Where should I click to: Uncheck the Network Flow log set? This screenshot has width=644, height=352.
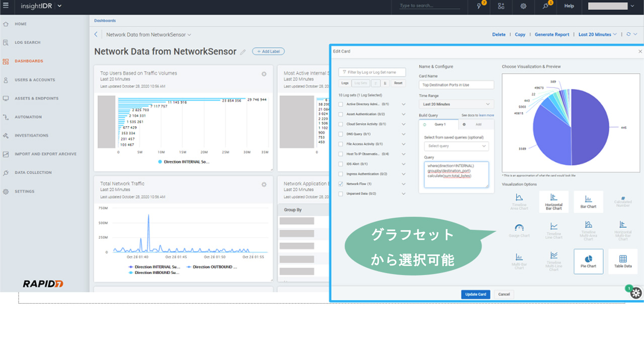click(341, 184)
